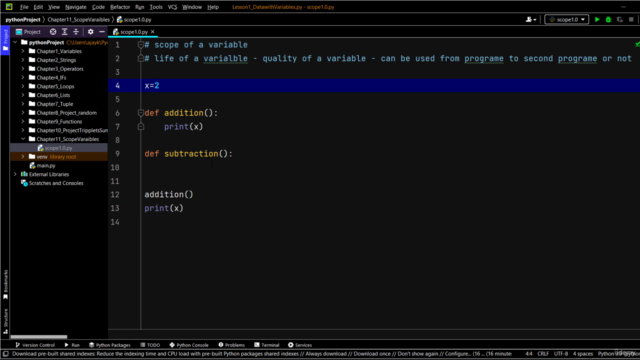Collapse all icon in Project panel toolbar

[x=76, y=31]
